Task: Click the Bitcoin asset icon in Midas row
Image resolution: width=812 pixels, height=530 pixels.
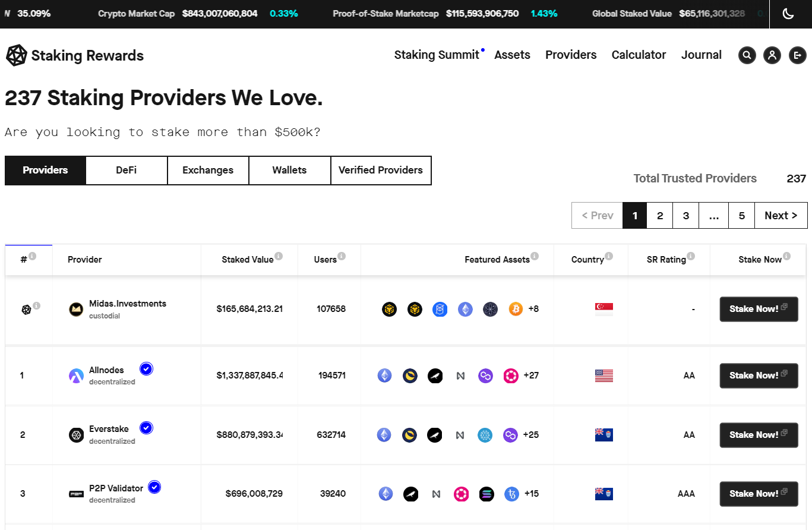Action: [x=516, y=309]
